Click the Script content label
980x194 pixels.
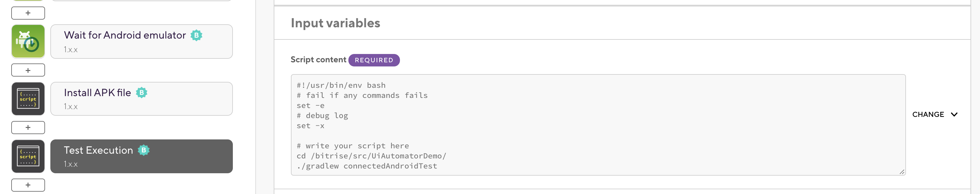(318, 60)
